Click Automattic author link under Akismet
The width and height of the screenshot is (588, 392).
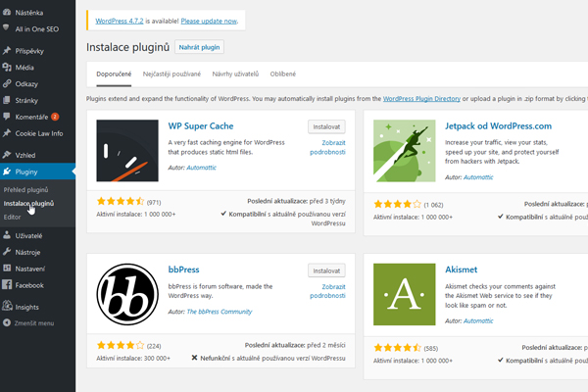[478, 320]
